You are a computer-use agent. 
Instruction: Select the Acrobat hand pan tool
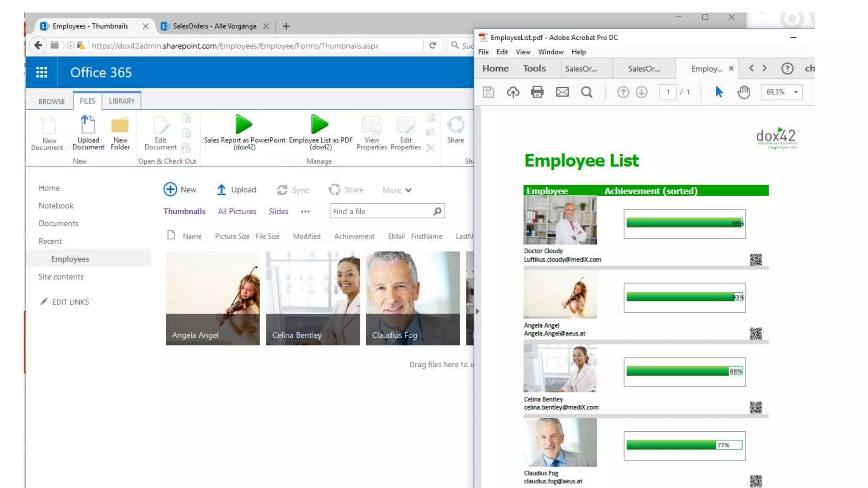point(743,92)
